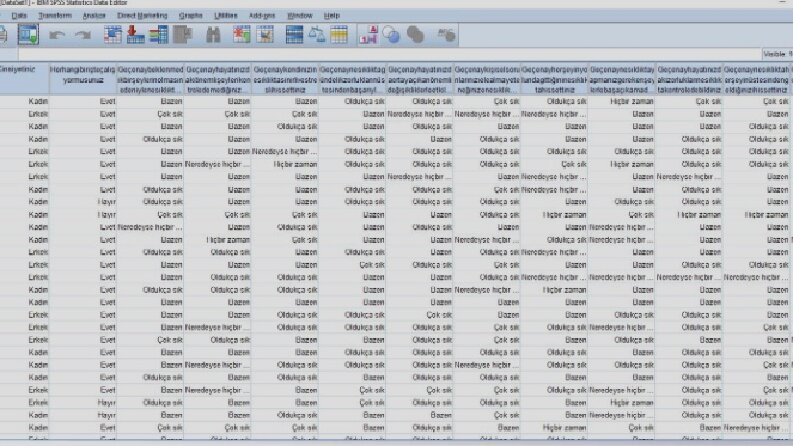Click the Undo arrow in toolbar

(x=57, y=35)
